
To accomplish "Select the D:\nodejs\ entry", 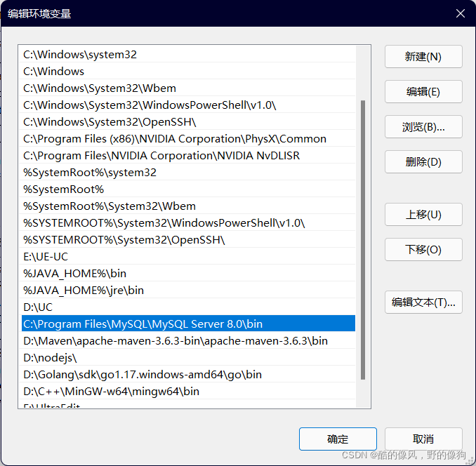I will (x=188, y=358).
